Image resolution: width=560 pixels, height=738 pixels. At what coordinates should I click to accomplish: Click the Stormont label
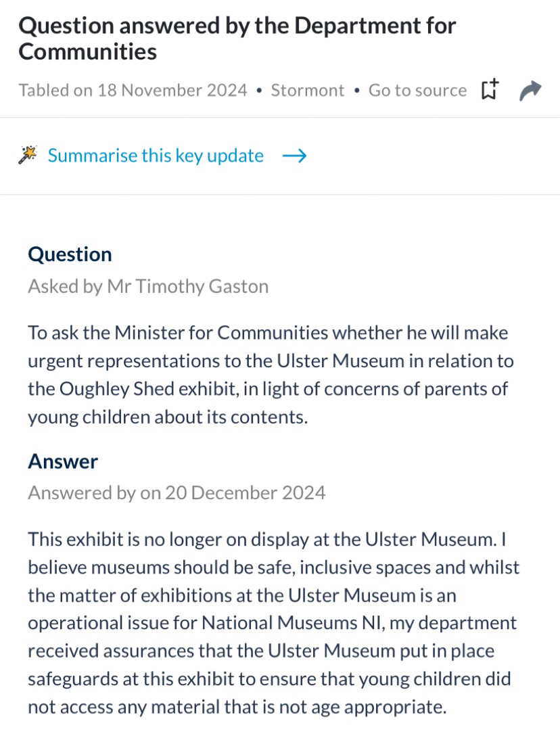click(x=308, y=91)
